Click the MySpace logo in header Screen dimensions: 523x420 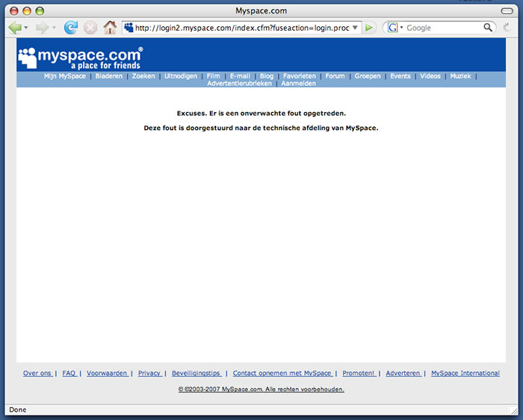(79, 57)
